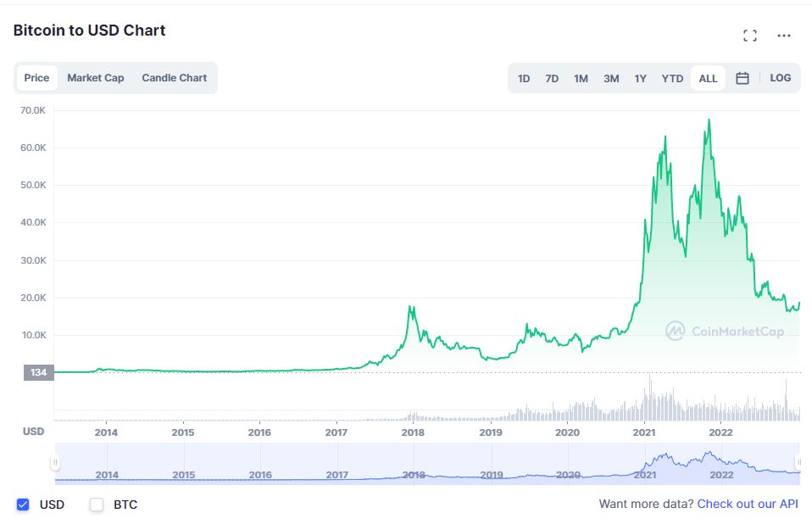The width and height of the screenshot is (812, 530).
Task: Open the calendar date range picker
Action: pos(742,78)
